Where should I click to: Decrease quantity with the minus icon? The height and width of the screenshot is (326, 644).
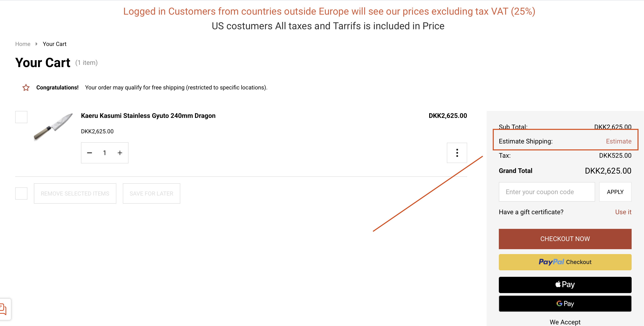[x=90, y=153]
